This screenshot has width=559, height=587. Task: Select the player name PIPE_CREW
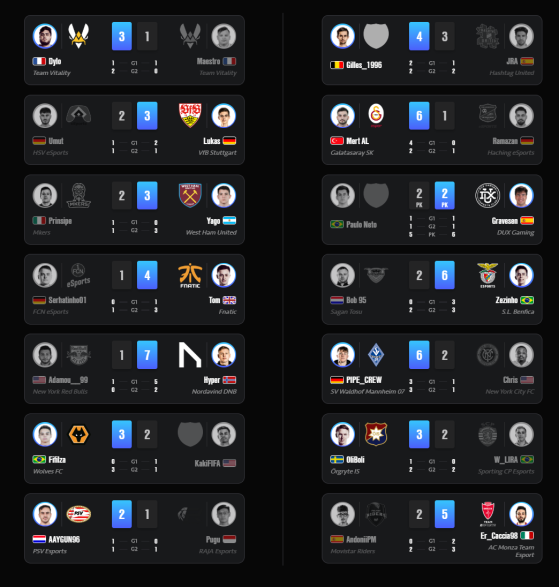coord(364,380)
